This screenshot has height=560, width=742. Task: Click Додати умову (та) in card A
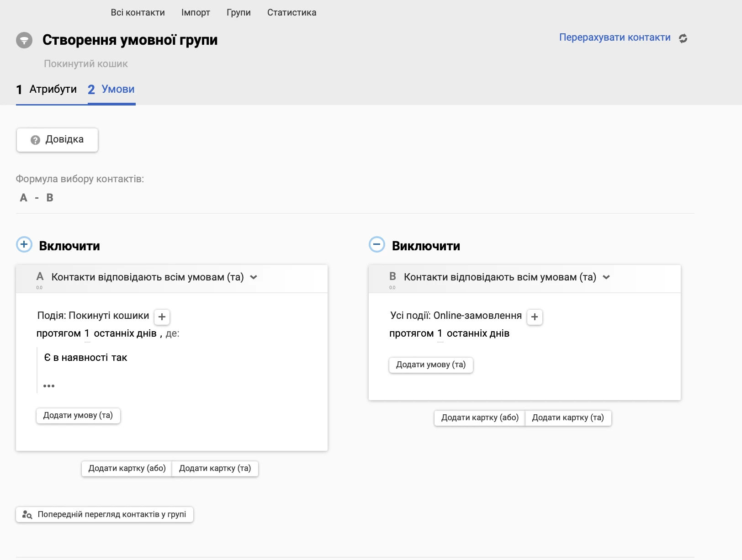pyautogui.click(x=78, y=416)
